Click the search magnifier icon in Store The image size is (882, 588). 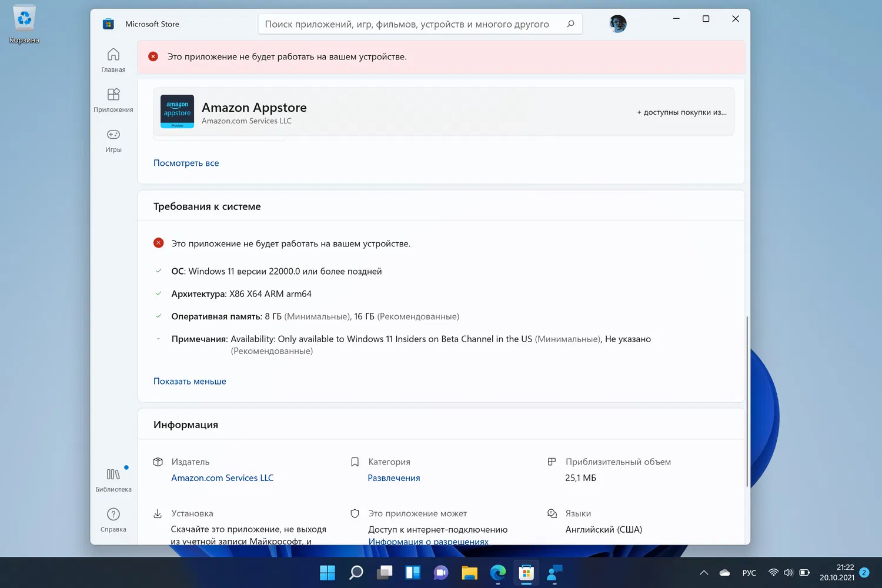(570, 24)
